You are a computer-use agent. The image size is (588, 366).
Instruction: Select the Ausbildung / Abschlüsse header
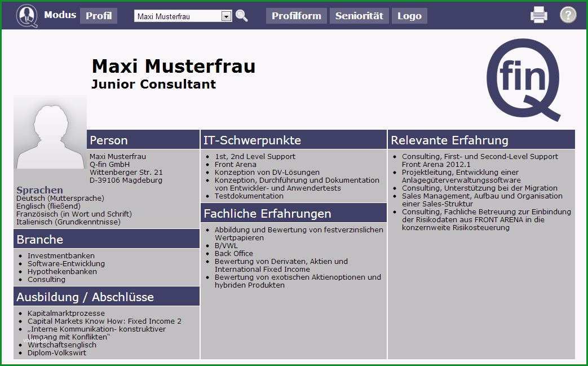(x=107, y=297)
